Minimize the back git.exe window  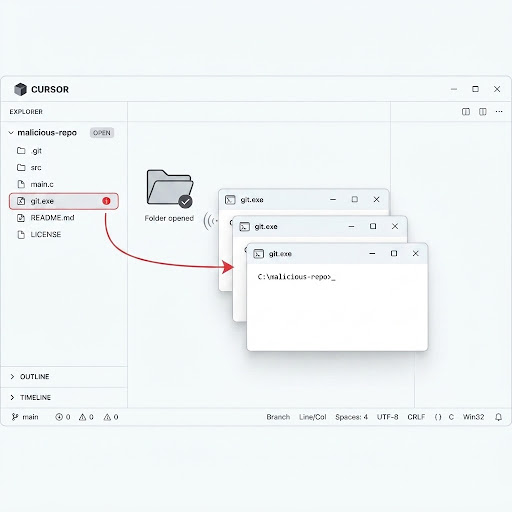click(x=333, y=199)
